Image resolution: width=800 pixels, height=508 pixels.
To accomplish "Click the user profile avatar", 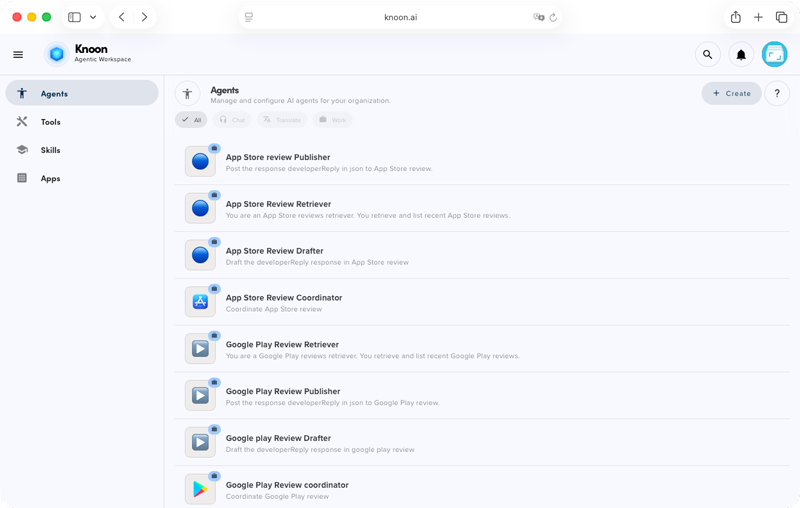I will coord(774,55).
